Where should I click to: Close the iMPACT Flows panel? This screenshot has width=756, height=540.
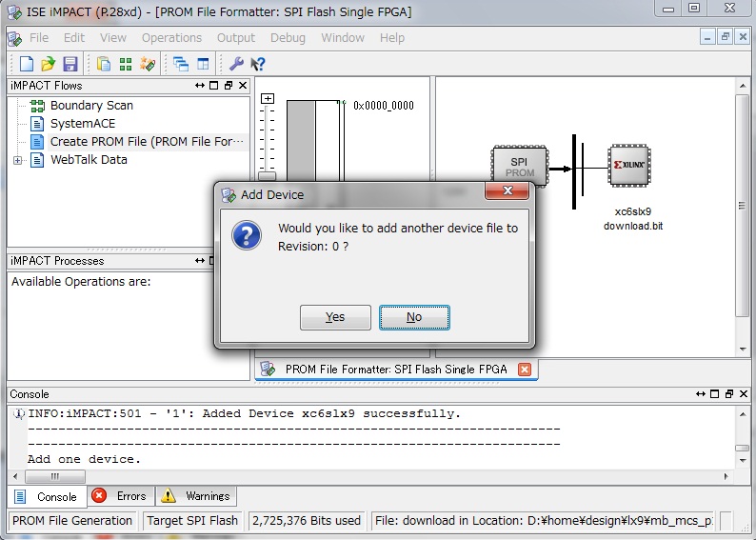click(x=243, y=86)
